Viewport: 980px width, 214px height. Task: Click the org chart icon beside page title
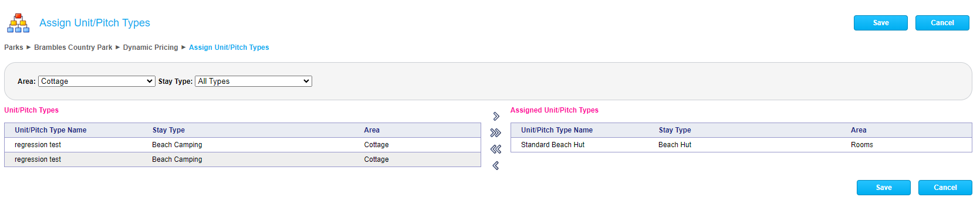18,23
